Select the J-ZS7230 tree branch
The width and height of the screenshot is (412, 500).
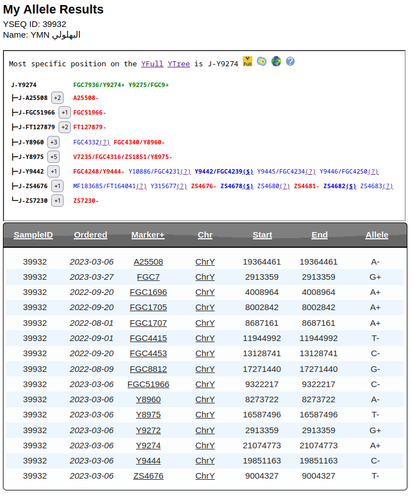tap(33, 201)
